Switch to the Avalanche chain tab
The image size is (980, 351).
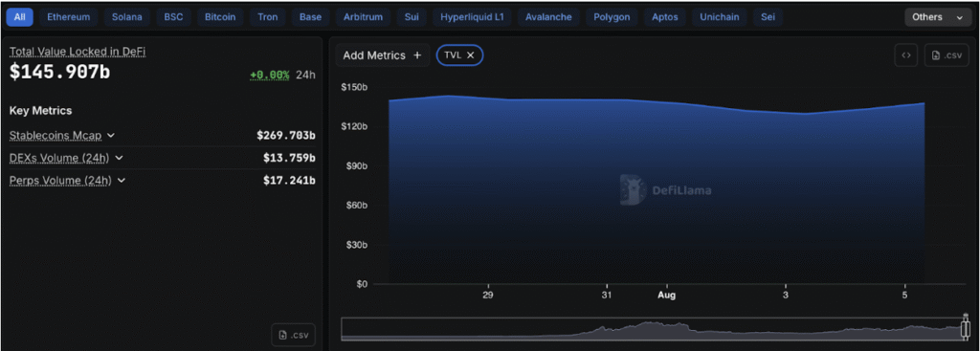pyautogui.click(x=548, y=17)
